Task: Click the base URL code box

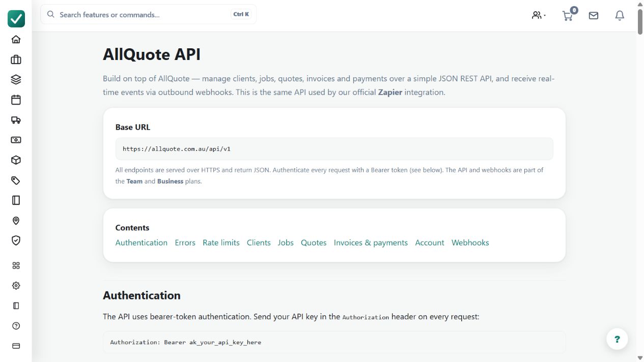Action: [334, 149]
